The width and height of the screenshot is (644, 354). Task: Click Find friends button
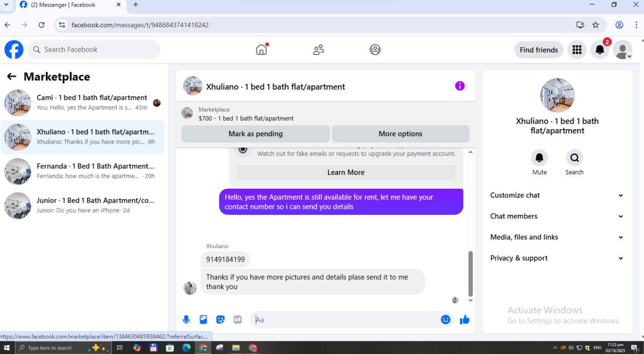tap(539, 50)
